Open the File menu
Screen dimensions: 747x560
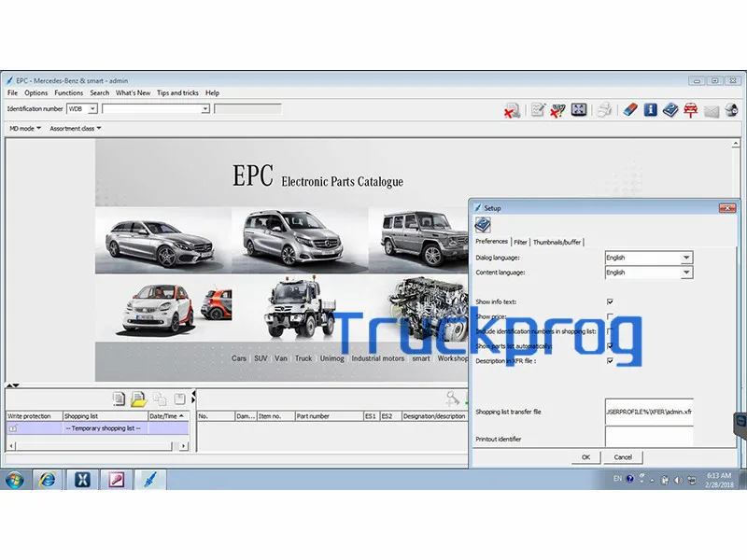[x=12, y=92]
